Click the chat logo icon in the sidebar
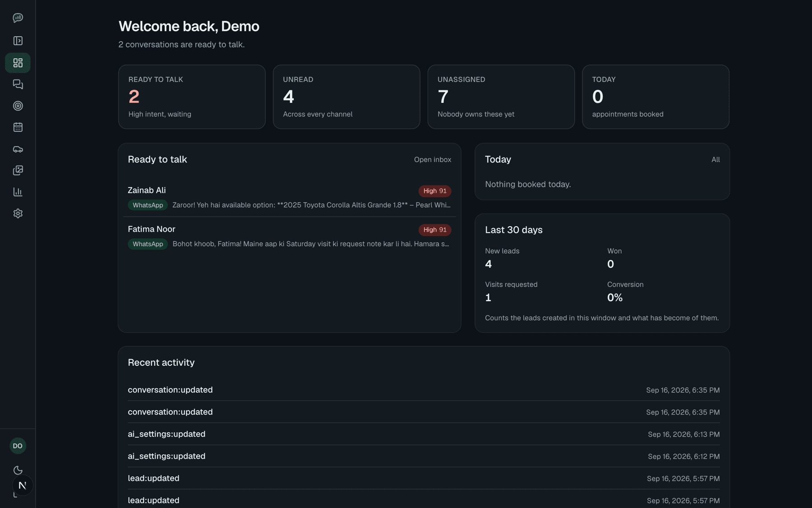This screenshot has height=508, width=812. tap(18, 18)
